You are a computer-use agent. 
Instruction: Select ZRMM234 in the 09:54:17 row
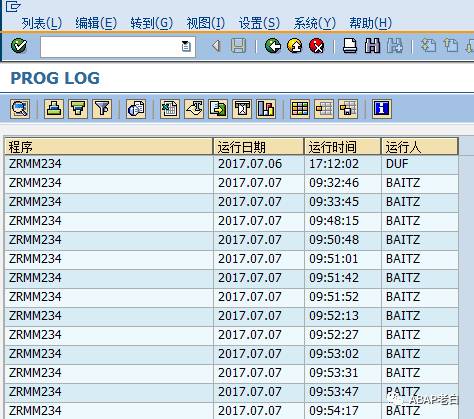[109, 411]
